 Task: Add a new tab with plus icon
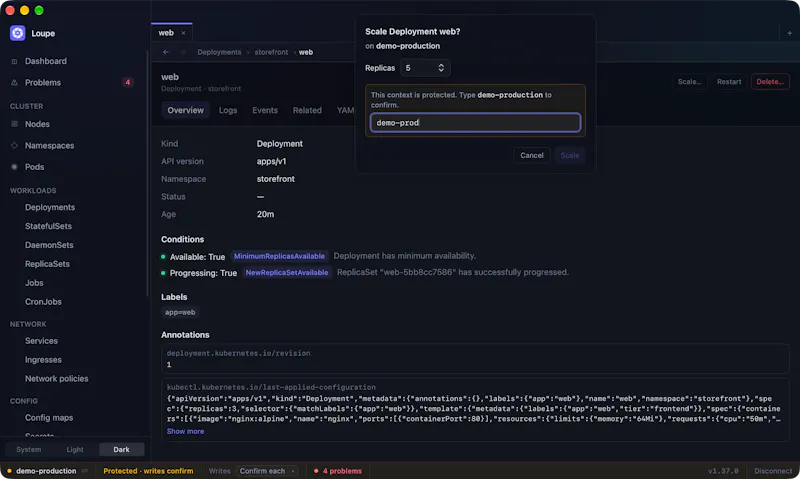[789, 33]
